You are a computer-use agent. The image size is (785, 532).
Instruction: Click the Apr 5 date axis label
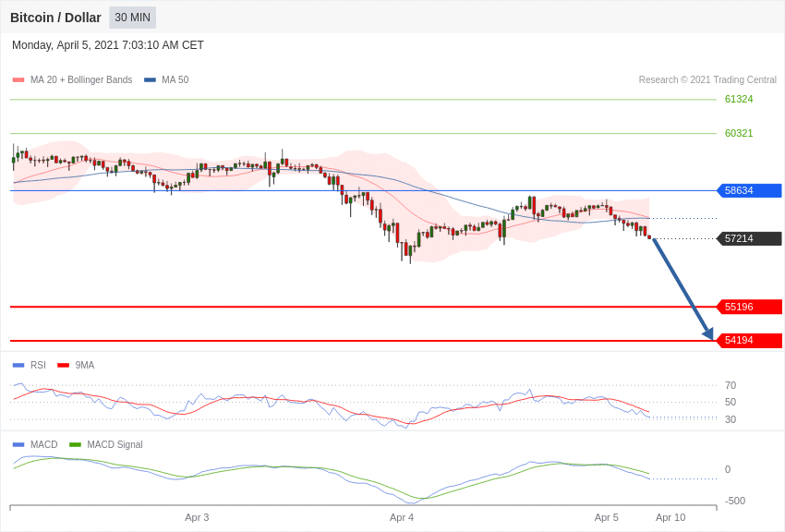pyautogui.click(x=606, y=517)
